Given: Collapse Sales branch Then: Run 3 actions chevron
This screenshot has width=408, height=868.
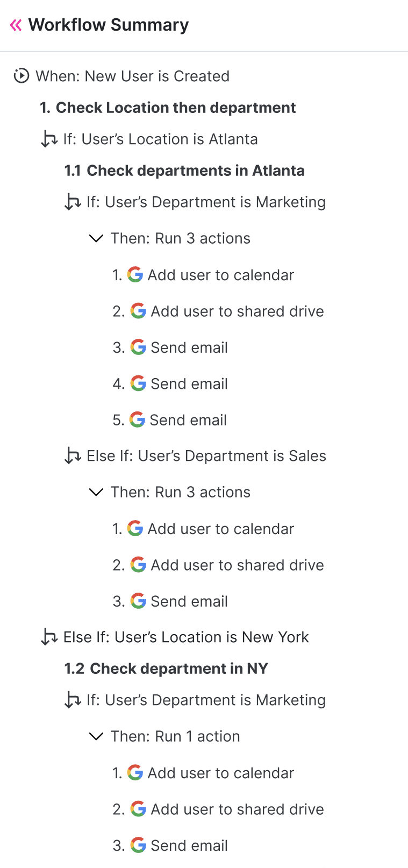Looking at the screenshot, I should click(x=96, y=492).
